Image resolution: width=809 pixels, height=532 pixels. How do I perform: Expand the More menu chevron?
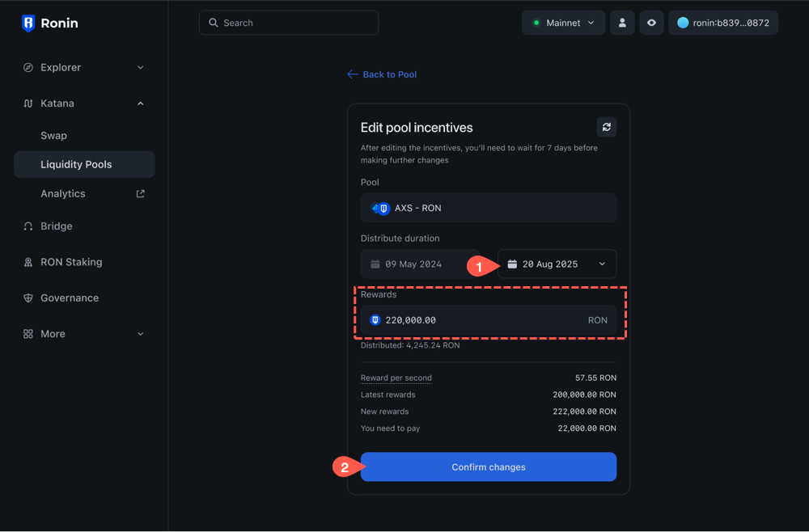tap(140, 334)
